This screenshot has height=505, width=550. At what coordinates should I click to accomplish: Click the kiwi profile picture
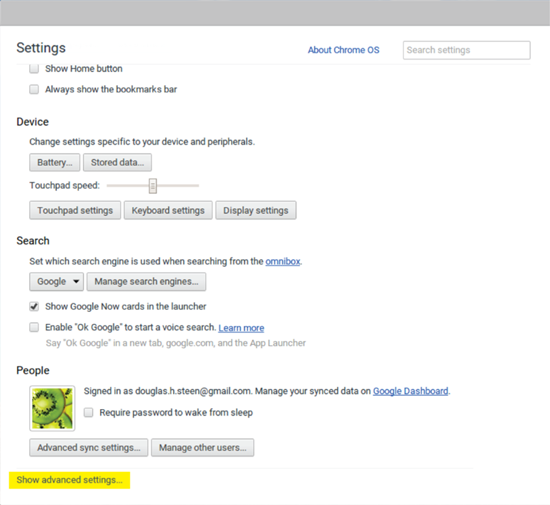point(52,408)
